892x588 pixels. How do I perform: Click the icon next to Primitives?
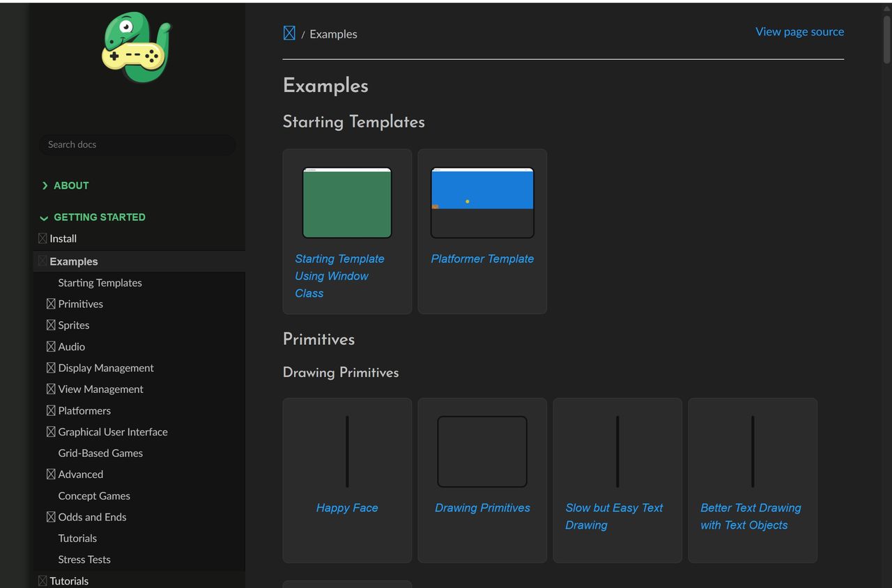pyautogui.click(x=51, y=304)
